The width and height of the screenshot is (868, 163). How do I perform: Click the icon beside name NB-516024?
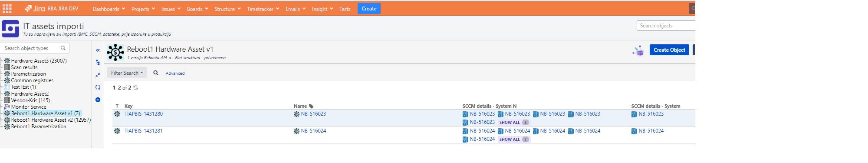point(296,131)
